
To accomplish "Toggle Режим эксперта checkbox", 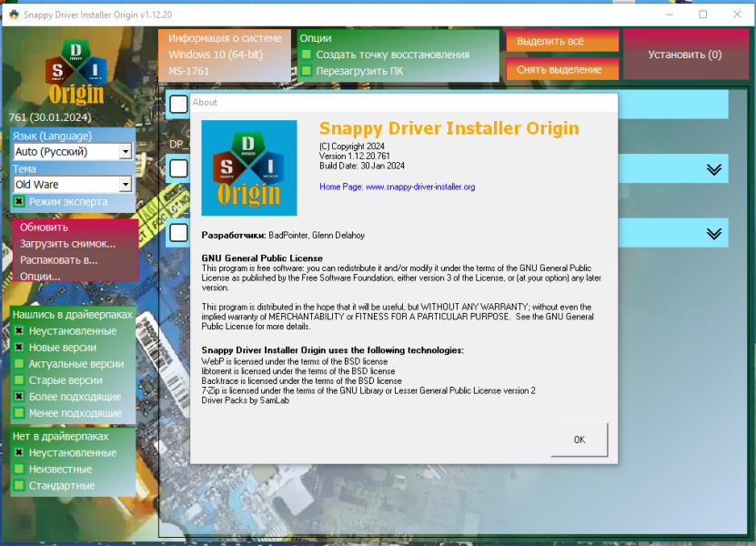I will tap(19, 202).
